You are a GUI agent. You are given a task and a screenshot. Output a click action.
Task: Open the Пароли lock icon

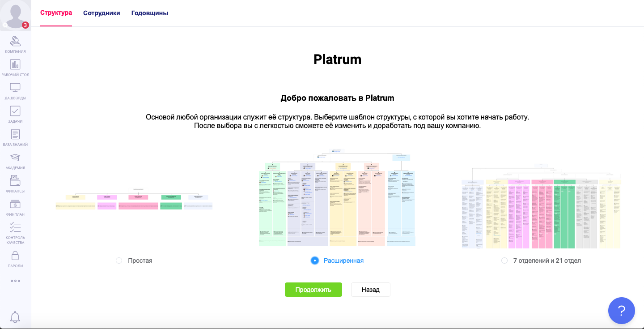click(x=15, y=256)
